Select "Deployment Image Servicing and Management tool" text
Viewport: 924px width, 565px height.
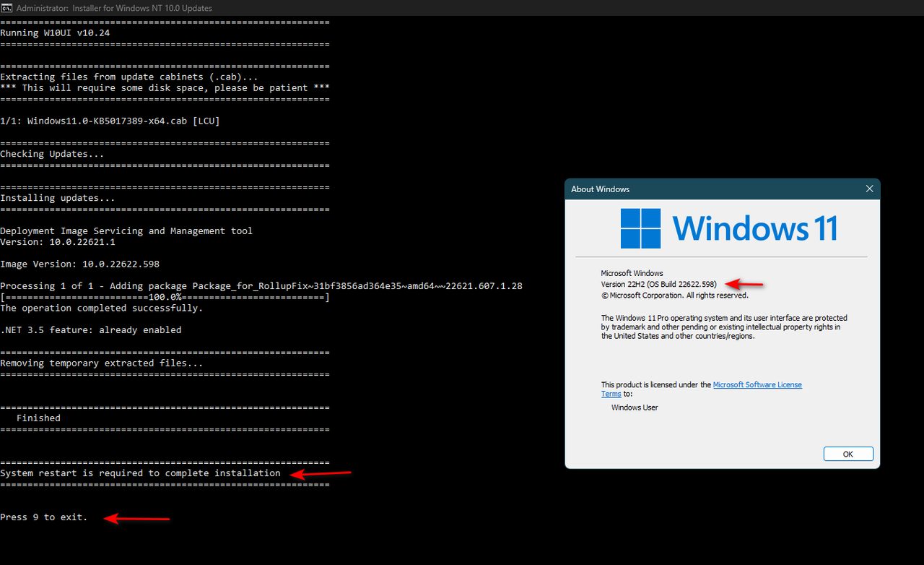coord(126,231)
